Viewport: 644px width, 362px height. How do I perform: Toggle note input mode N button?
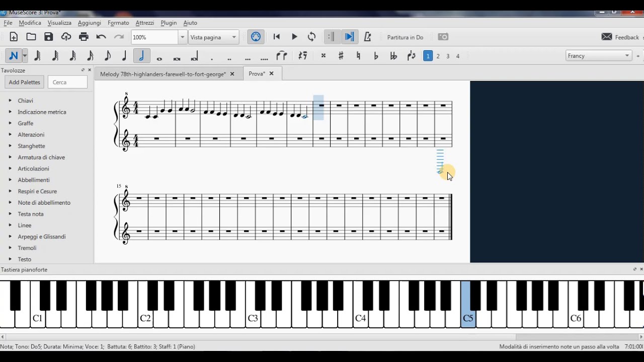(x=14, y=56)
